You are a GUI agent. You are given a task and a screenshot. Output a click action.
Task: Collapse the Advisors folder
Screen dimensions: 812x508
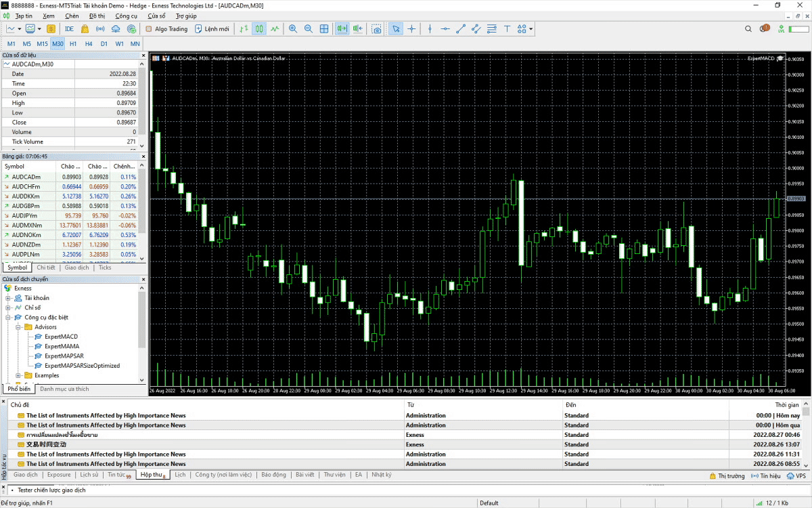tap(18, 327)
